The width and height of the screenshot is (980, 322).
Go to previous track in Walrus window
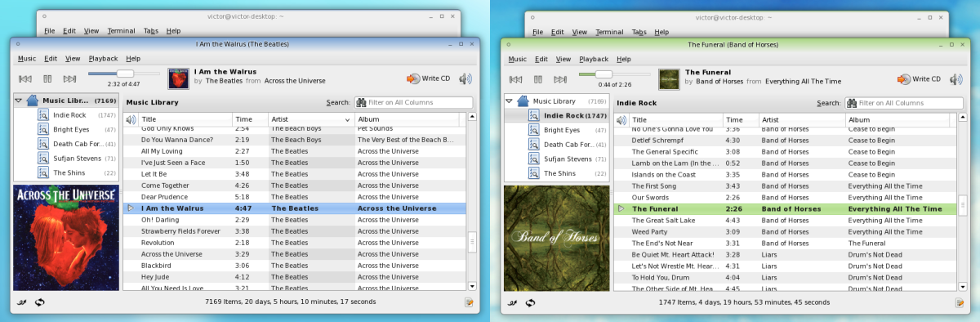25,79
